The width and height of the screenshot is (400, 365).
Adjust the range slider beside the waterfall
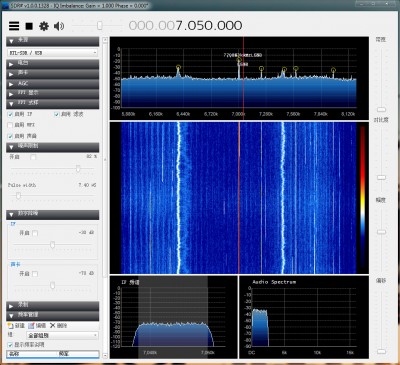[381, 232]
